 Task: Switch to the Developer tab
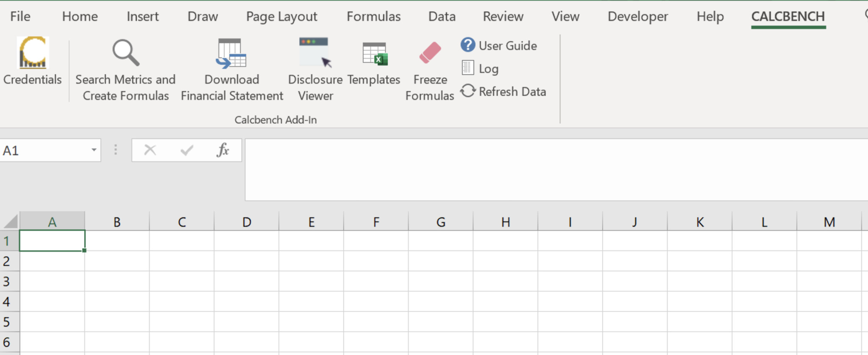coord(637,17)
